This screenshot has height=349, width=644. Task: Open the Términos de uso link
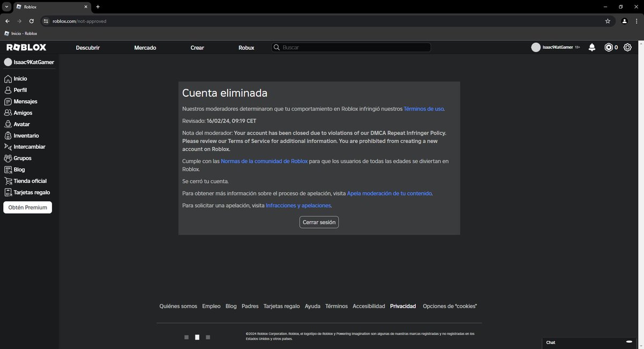[423, 108]
